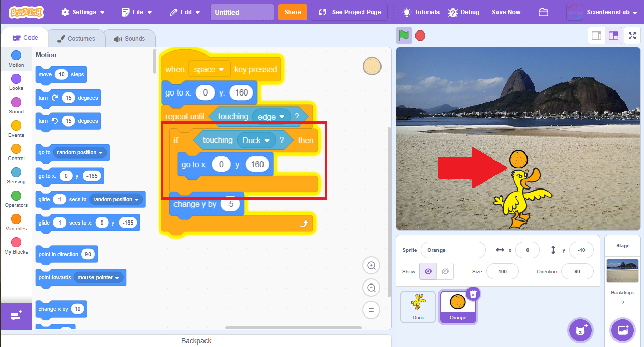This screenshot has width=644, height=347.
Task: Switch to the Sounds tab
Action: 129,38
